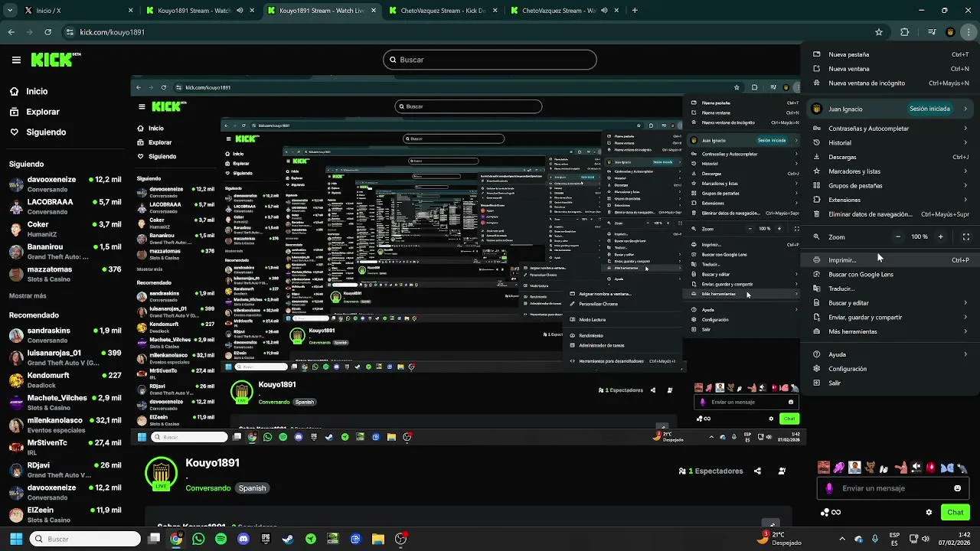Image resolution: width=980 pixels, height=551 pixels.
Task: Select the blue butterfly emote
Action: (x=947, y=468)
